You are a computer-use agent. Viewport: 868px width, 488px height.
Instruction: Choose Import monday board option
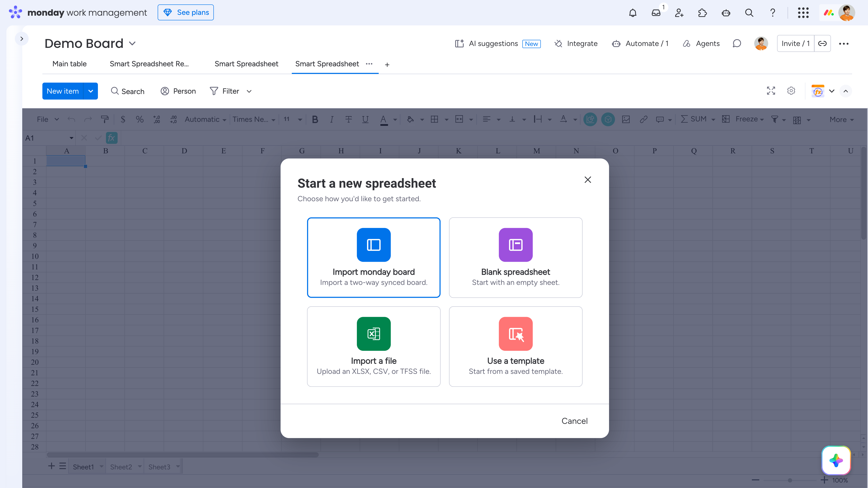click(x=374, y=258)
